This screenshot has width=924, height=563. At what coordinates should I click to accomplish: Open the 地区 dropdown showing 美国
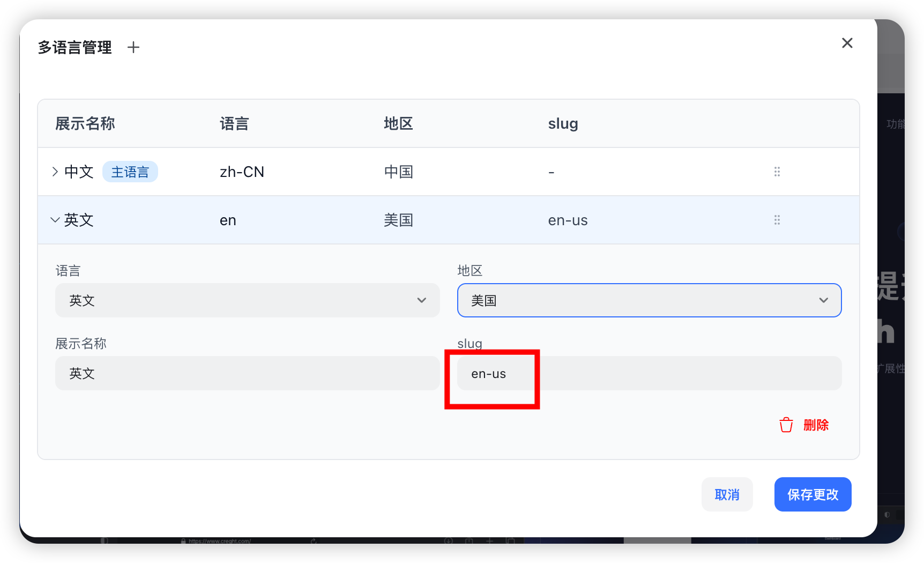click(649, 300)
